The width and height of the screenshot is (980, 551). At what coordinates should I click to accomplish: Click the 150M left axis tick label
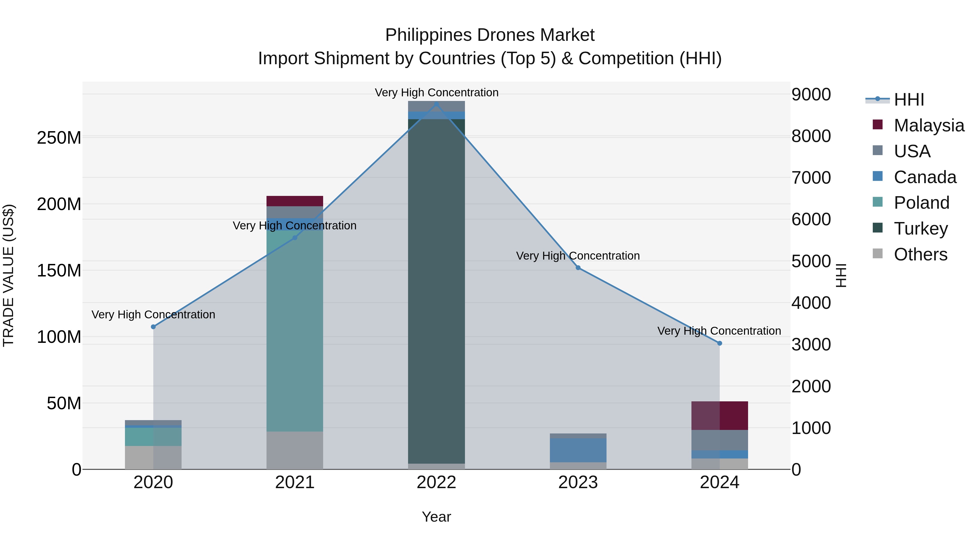pos(59,270)
